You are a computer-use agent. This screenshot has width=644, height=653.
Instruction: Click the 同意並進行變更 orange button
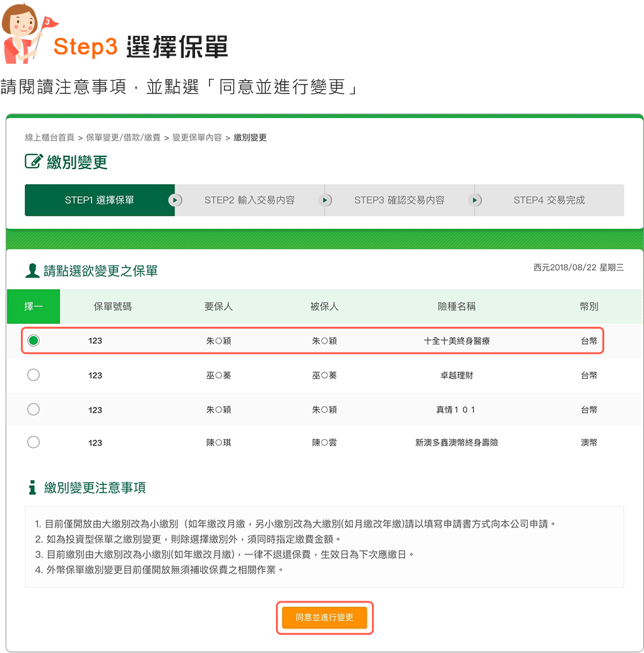[325, 617]
